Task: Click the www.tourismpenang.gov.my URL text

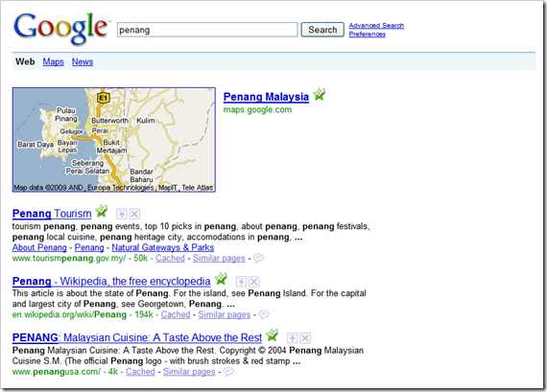Action: (69, 258)
